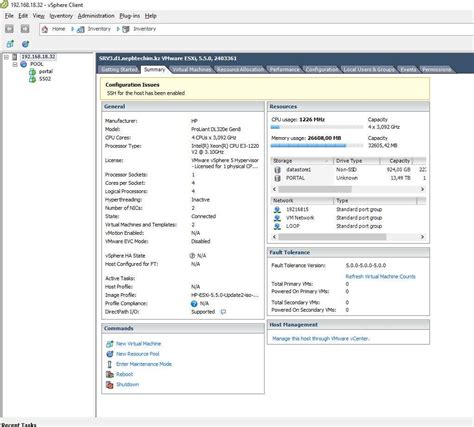This screenshot has width=474, height=427.
Task: Click breadcrumb arrow after Home
Action: [72, 29]
